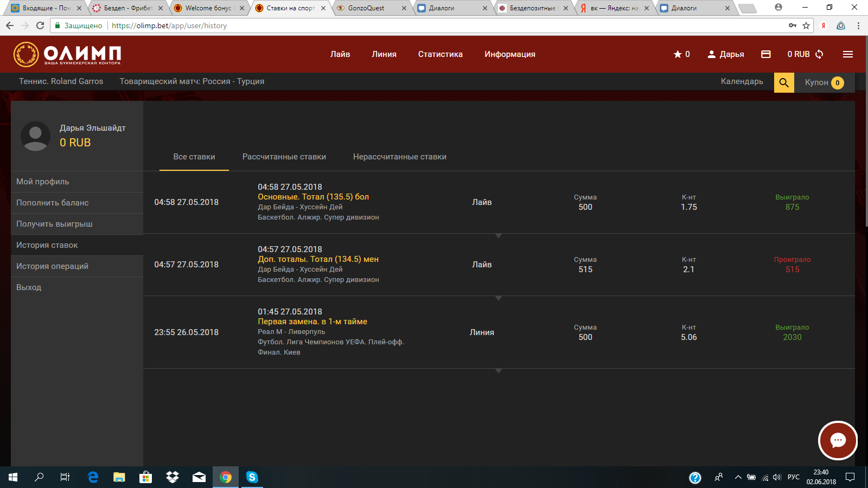Open the Статистика section
Screen dimensions: 868x488
click(x=441, y=54)
